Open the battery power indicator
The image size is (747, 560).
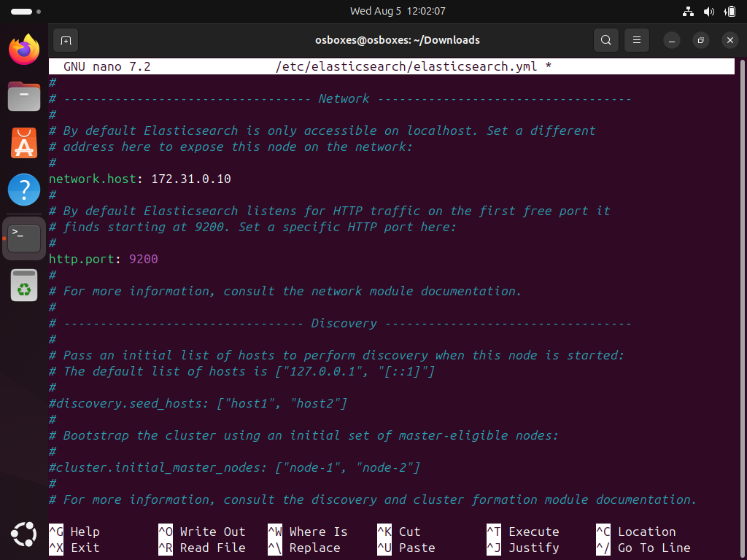(x=729, y=12)
